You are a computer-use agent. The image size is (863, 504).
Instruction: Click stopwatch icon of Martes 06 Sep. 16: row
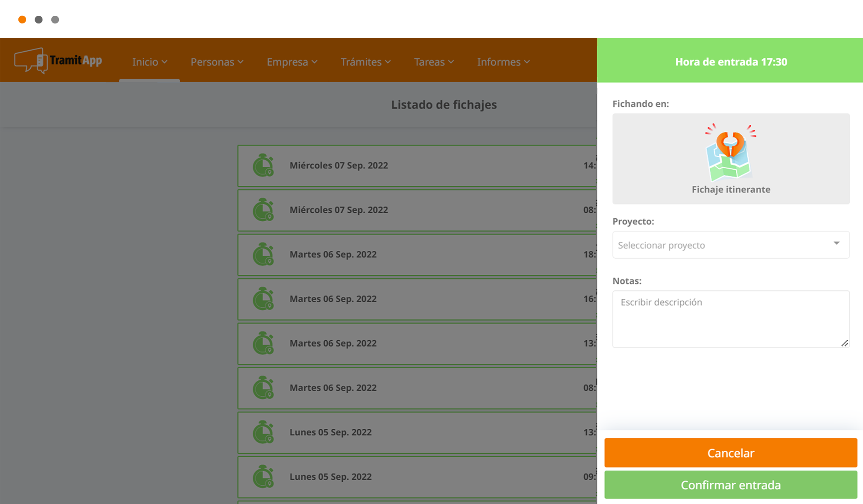click(263, 298)
